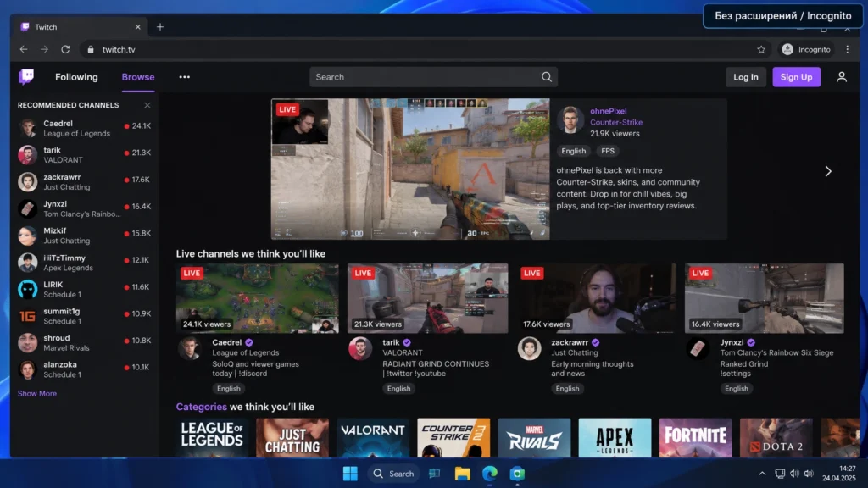Select the Twitch browser tab
This screenshot has height=488, width=868.
(x=81, y=26)
